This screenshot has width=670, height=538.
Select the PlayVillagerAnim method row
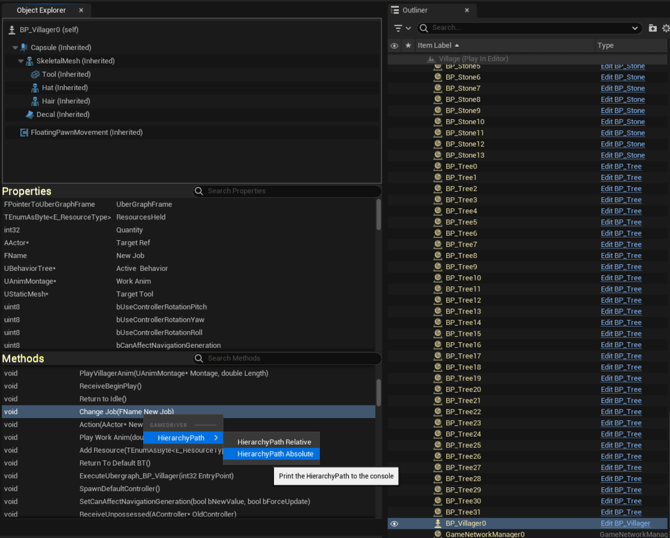tap(188, 373)
